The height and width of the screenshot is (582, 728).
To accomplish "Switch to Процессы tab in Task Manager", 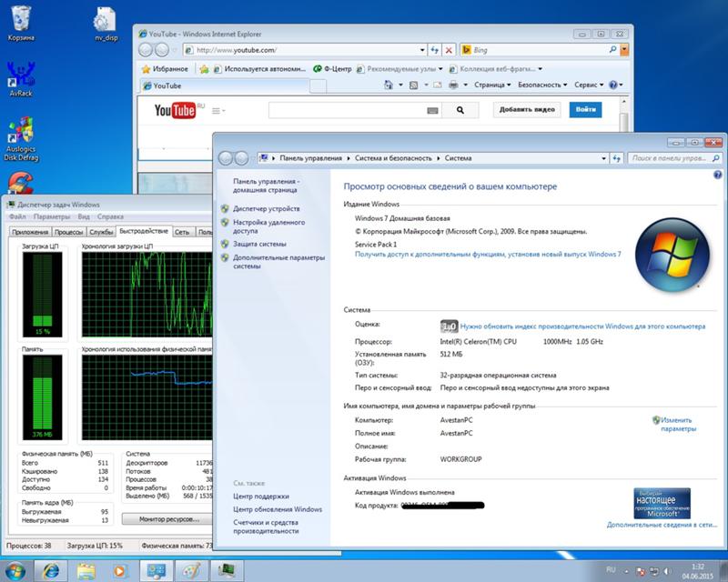I will point(69,232).
